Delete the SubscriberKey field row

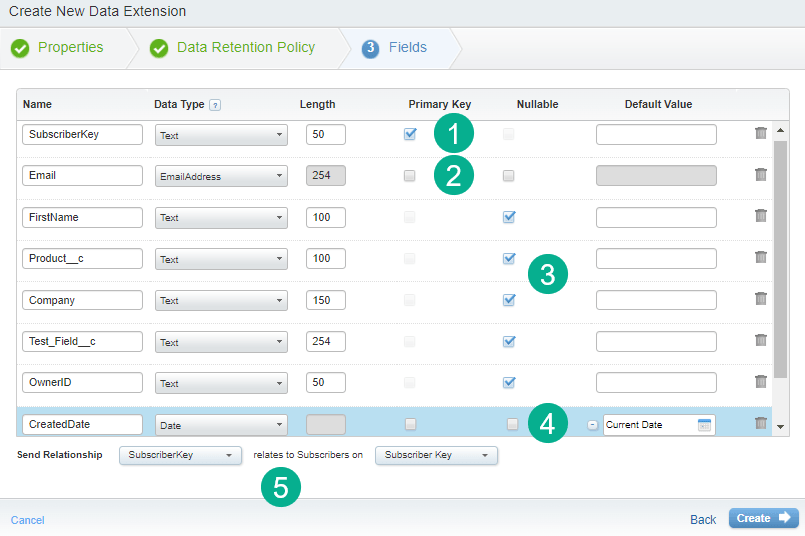coord(761,134)
